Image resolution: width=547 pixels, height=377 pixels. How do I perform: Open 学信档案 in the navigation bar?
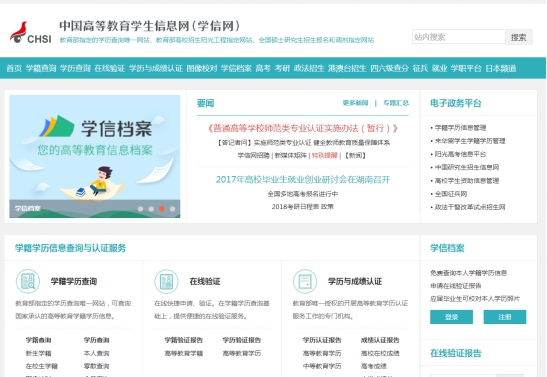236,68
